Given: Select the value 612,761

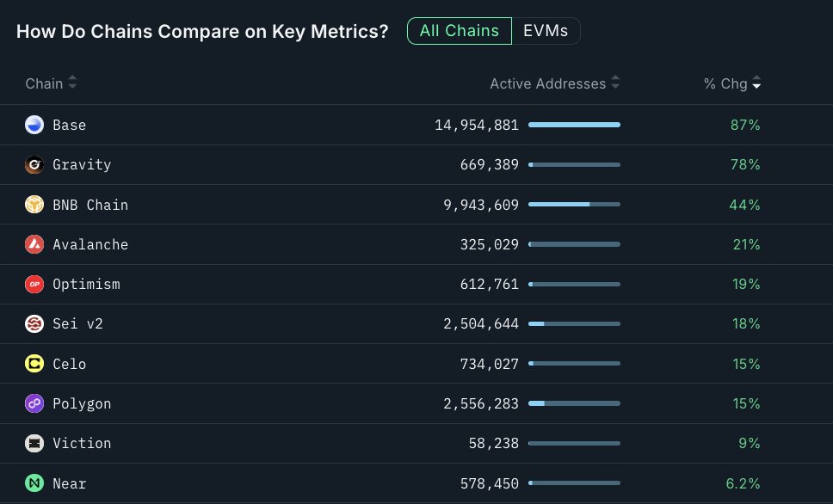Looking at the screenshot, I should coord(490,284).
